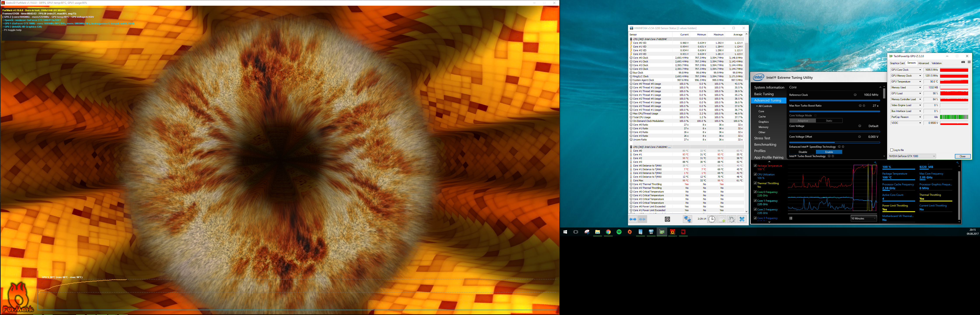
Task: Select Static core voltage mode
Action: point(829,121)
